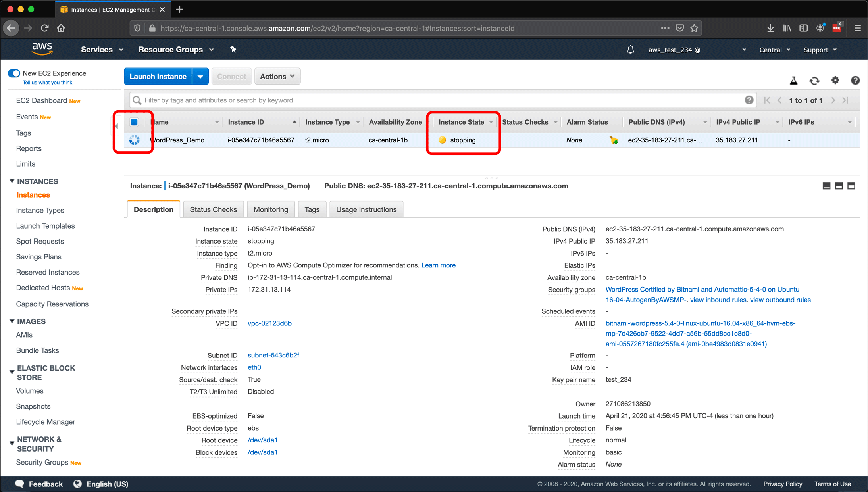Viewport: 868px width, 492px height.
Task: Go to next page of results
Action: [x=833, y=100]
